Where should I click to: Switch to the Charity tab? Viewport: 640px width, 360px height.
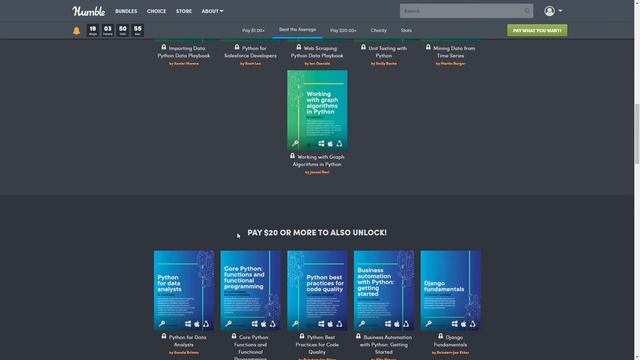[378, 30]
